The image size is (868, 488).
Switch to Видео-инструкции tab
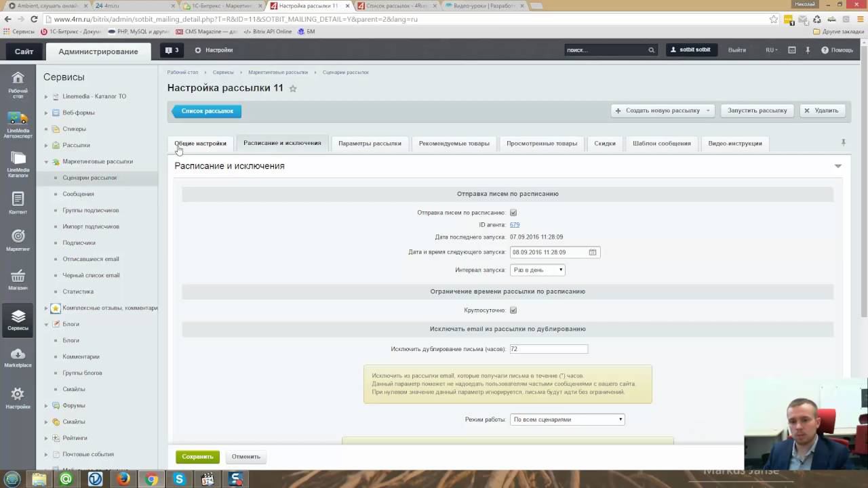[735, 143]
